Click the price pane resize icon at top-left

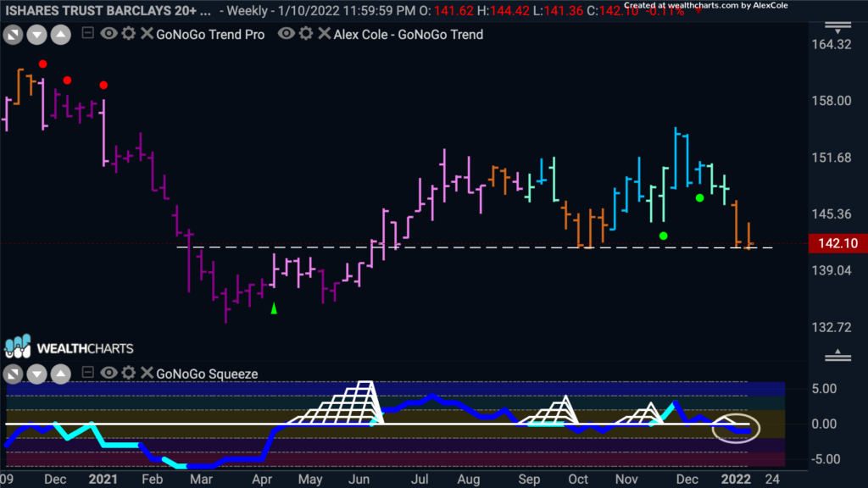click(x=13, y=35)
